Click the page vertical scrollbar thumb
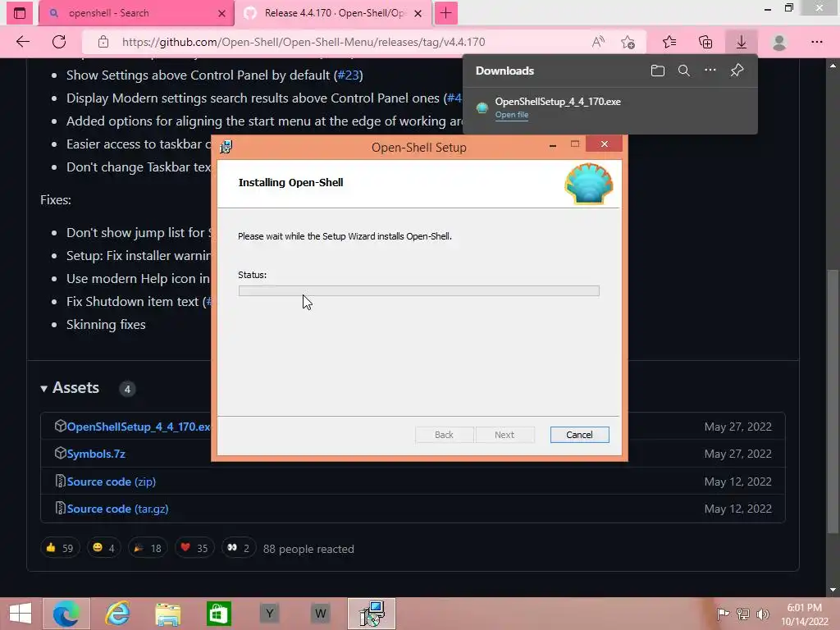Screen dimensions: 840x630 (833, 400)
